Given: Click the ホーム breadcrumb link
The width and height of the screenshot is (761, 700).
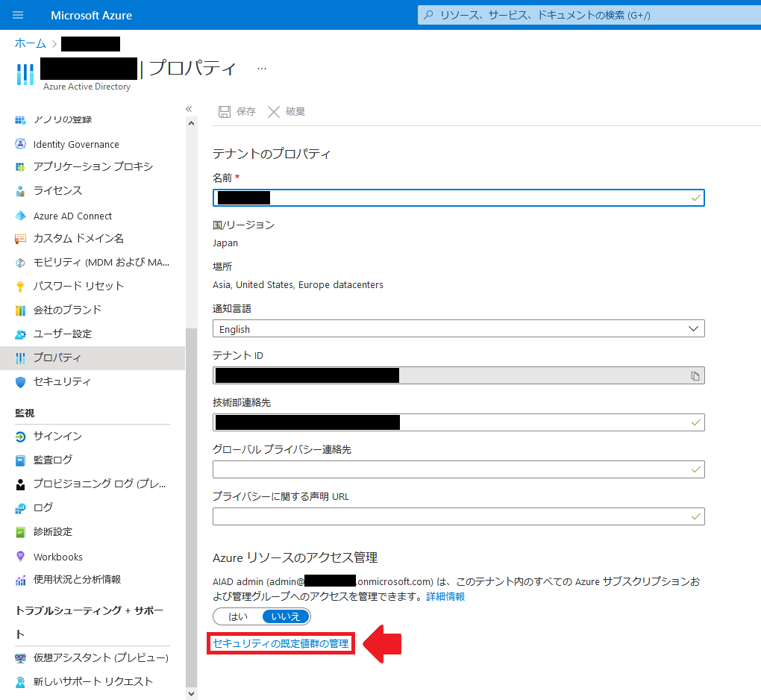Looking at the screenshot, I should (x=30, y=43).
